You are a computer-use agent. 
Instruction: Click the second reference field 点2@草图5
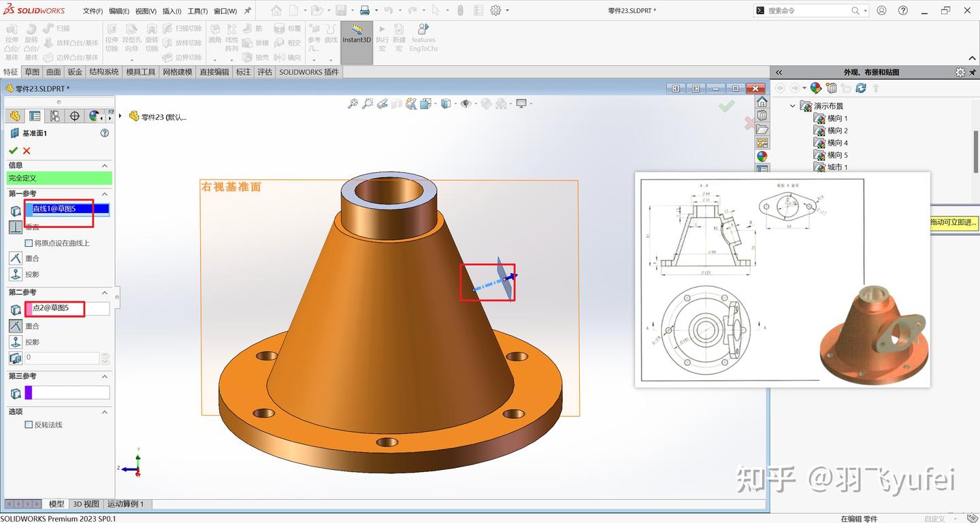tap(67, 309)
